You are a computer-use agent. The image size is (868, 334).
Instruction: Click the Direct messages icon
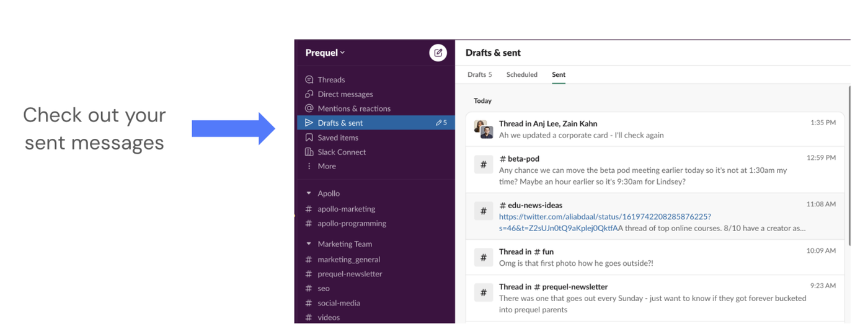309,94
